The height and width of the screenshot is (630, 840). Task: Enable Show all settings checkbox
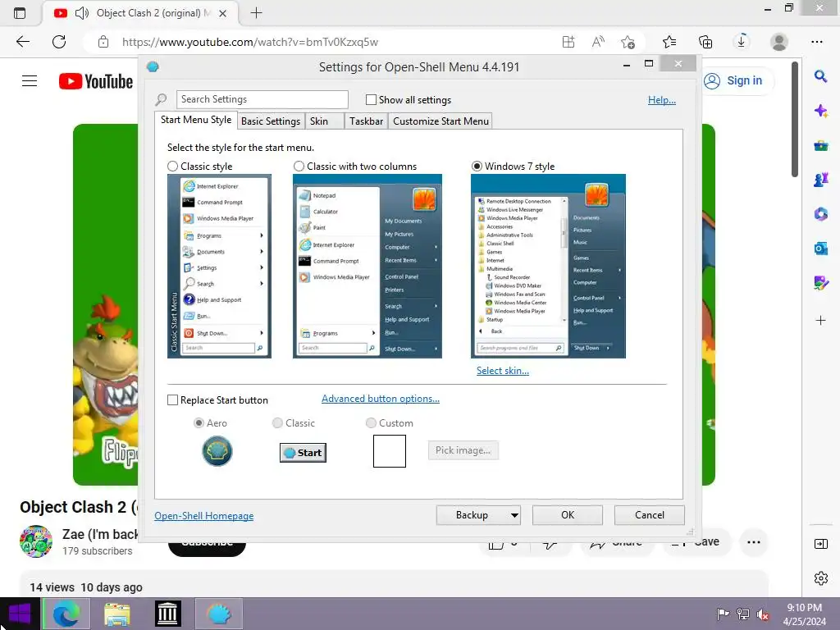(x=371, y=99)
